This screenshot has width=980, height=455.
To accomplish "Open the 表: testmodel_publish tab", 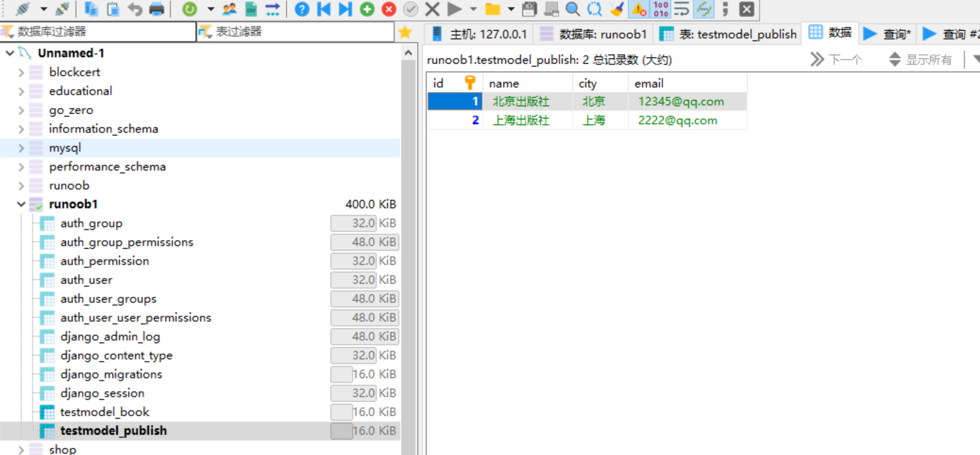I will click(x=728, y=34).
